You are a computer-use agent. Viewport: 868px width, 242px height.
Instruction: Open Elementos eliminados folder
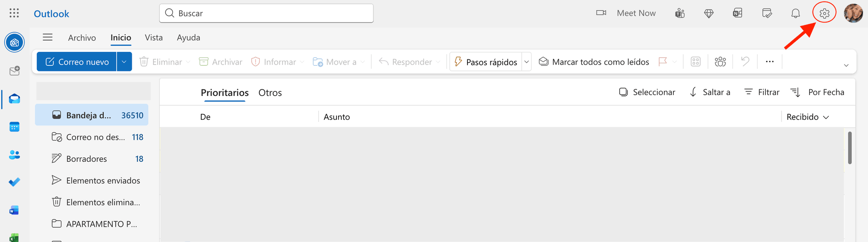coord(92,202)
